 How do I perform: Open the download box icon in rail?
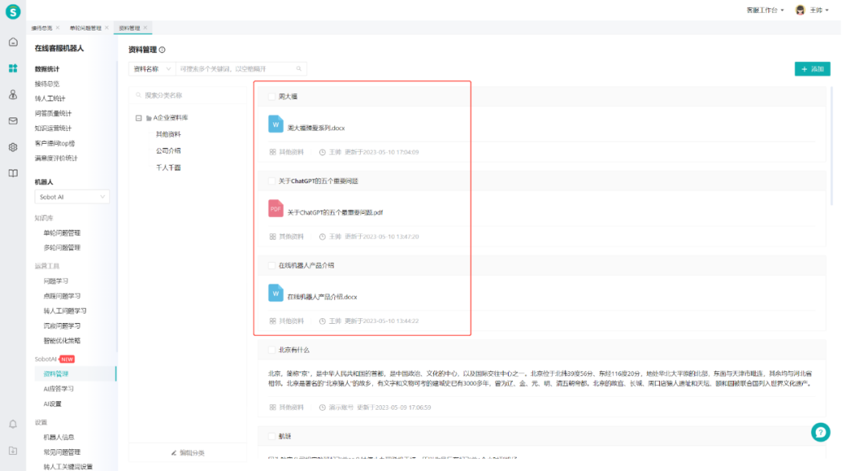[13, 451]
